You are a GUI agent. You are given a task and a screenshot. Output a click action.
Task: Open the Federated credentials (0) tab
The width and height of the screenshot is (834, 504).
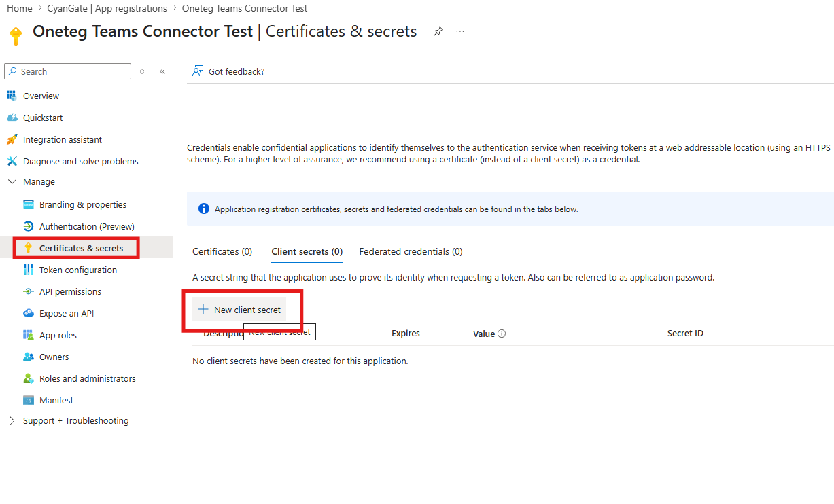coord(411,251)
